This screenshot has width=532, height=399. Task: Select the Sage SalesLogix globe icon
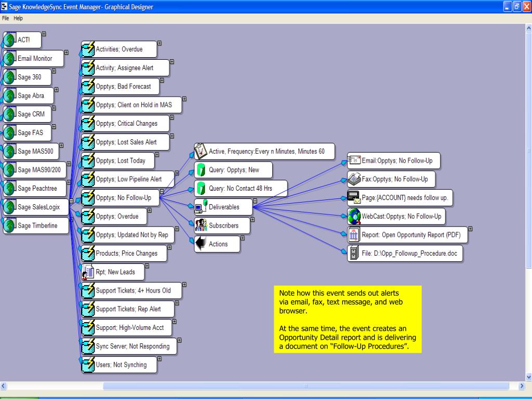point(10,207)
